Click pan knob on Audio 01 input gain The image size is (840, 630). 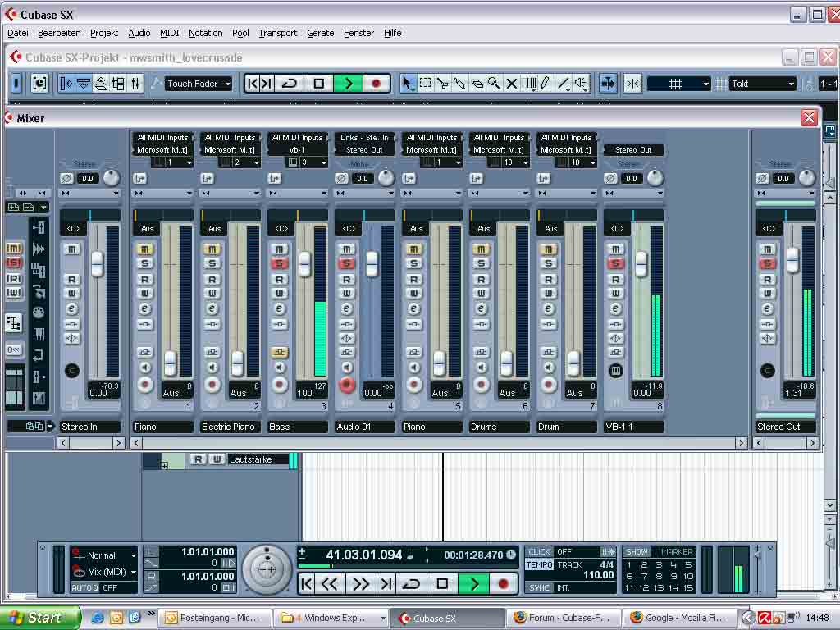(x=386, y=178)
